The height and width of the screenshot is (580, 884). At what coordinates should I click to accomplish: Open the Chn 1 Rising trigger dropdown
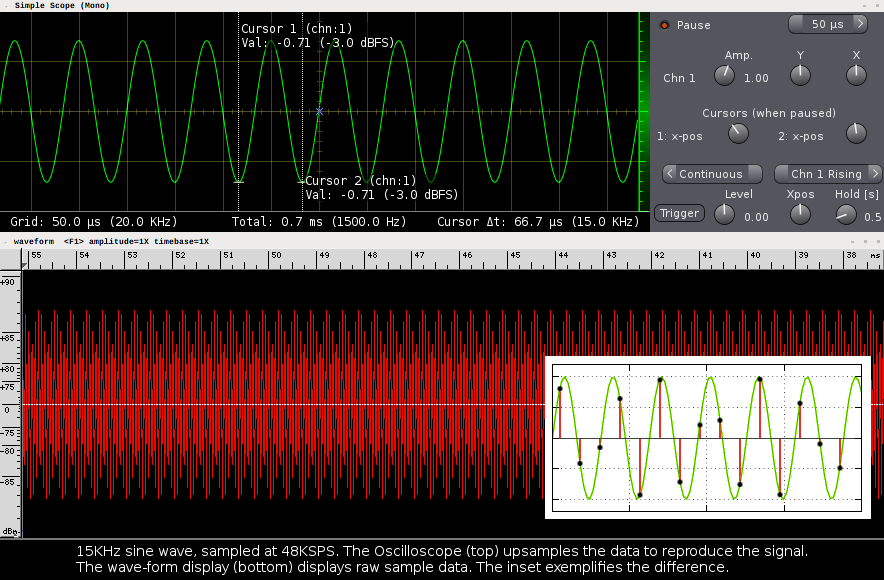(828, 174)
